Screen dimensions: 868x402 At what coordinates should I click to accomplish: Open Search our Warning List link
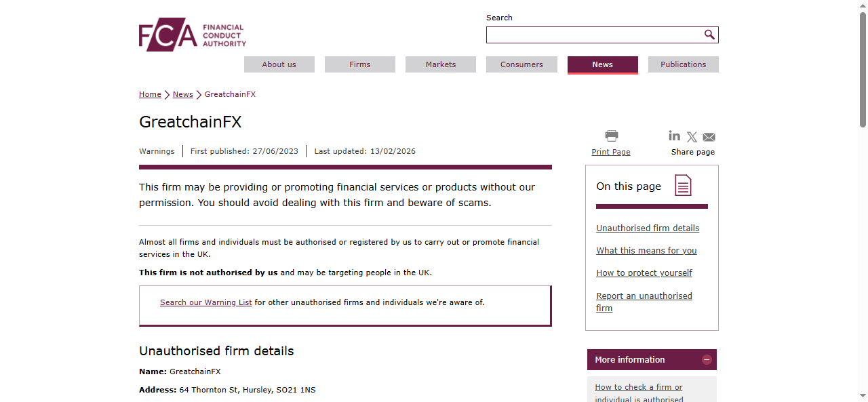click(x=206, y=302)
